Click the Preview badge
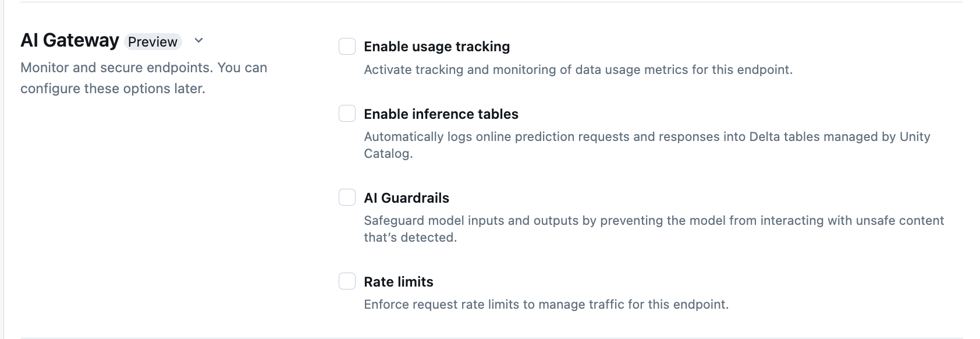Viewport: 980px width, 339px height. click(152, 42)
